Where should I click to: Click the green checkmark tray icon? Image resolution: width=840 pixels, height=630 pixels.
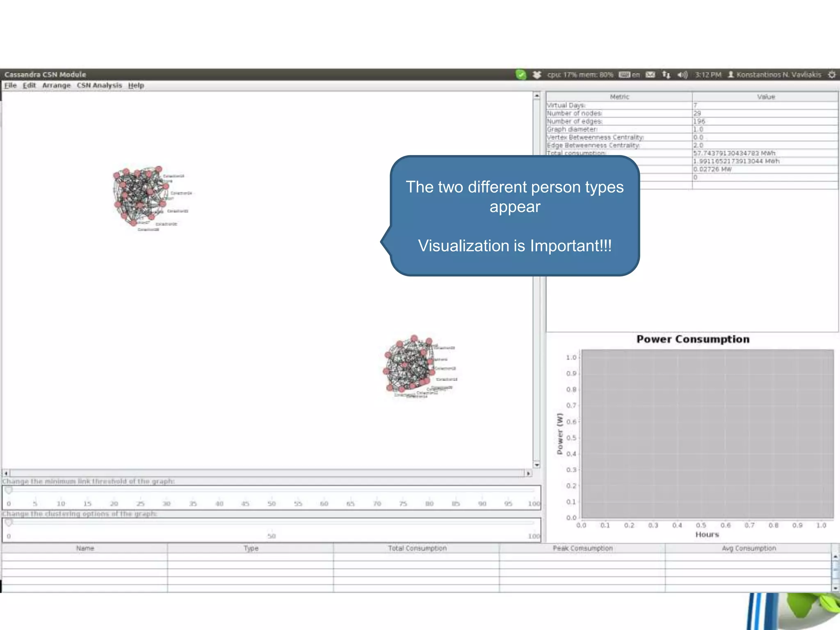pos(520,75)
